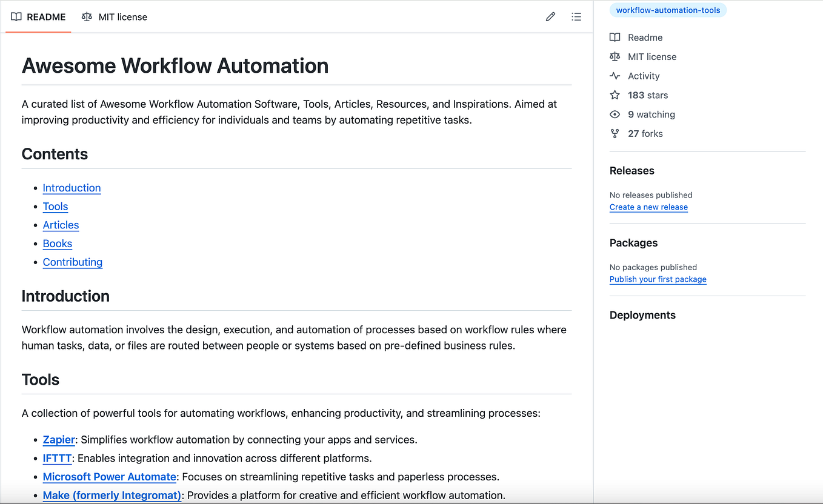This screenshot has height=504, width=823.
Task: Open the workflow-automation-tools topic tag
Action: tap(668, 10)
